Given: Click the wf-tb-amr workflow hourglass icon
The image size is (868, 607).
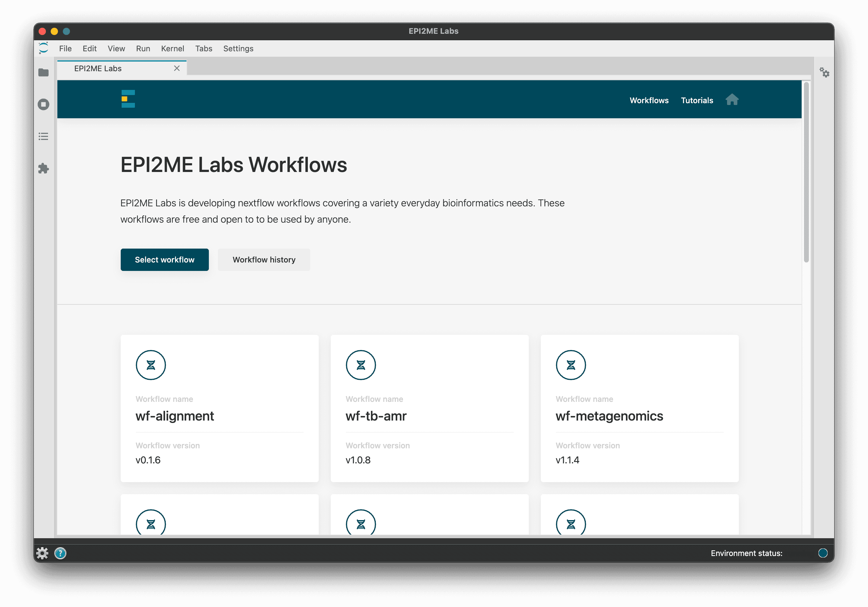Looking at the screenshot, I should [x=360, y=364].
